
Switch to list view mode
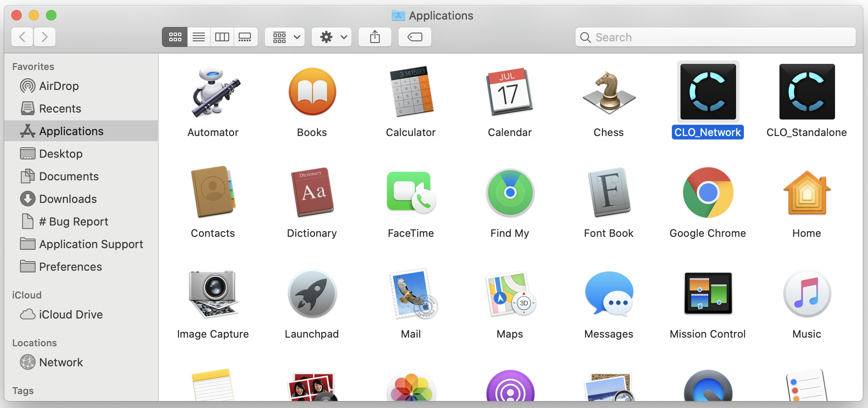click(199, 37)
